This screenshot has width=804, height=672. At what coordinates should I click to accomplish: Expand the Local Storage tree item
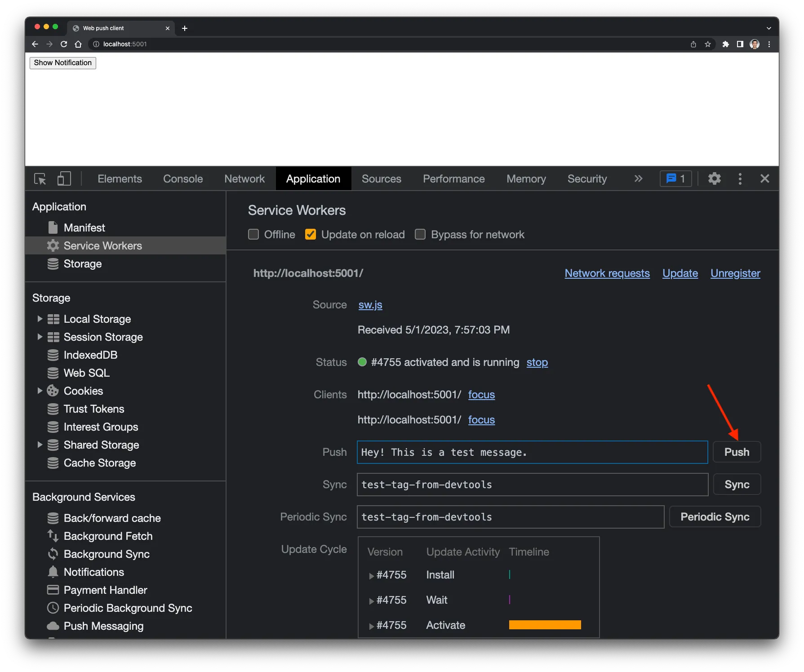pos(40,319)
